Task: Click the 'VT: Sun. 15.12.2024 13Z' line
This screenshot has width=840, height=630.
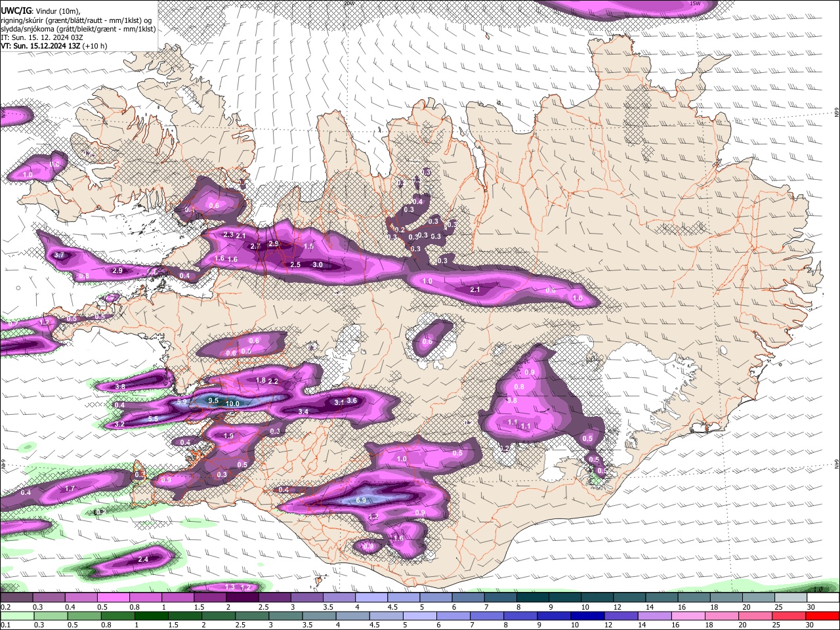Action: pos(40,46)
